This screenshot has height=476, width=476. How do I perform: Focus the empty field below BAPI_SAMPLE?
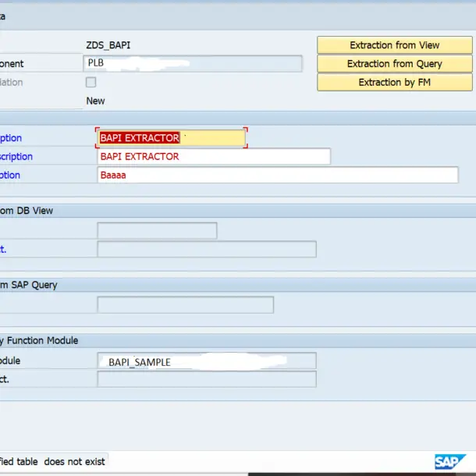(207, 379)
